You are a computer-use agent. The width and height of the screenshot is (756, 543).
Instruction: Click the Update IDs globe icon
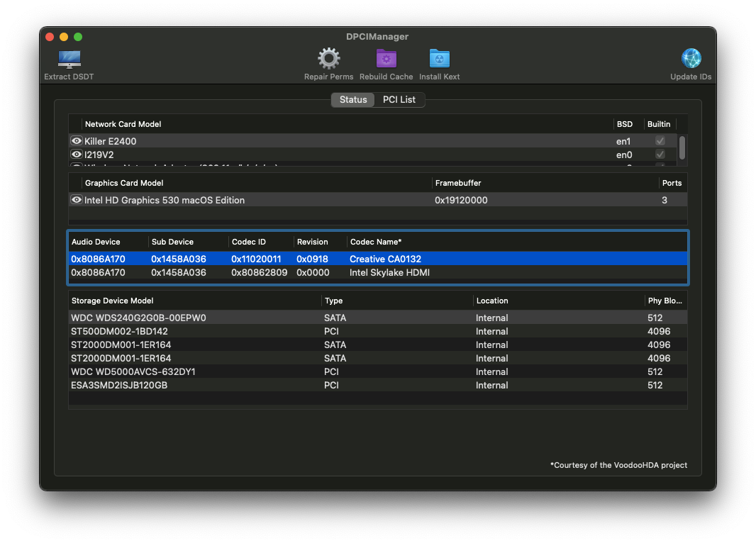coord(691,60)
